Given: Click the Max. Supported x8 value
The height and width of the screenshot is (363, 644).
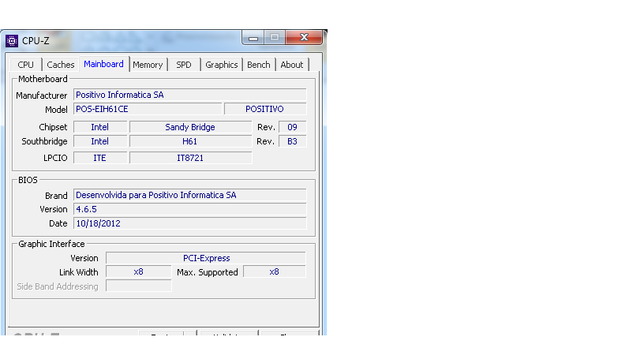Looking at the screenshot, I should coord(275,271).
